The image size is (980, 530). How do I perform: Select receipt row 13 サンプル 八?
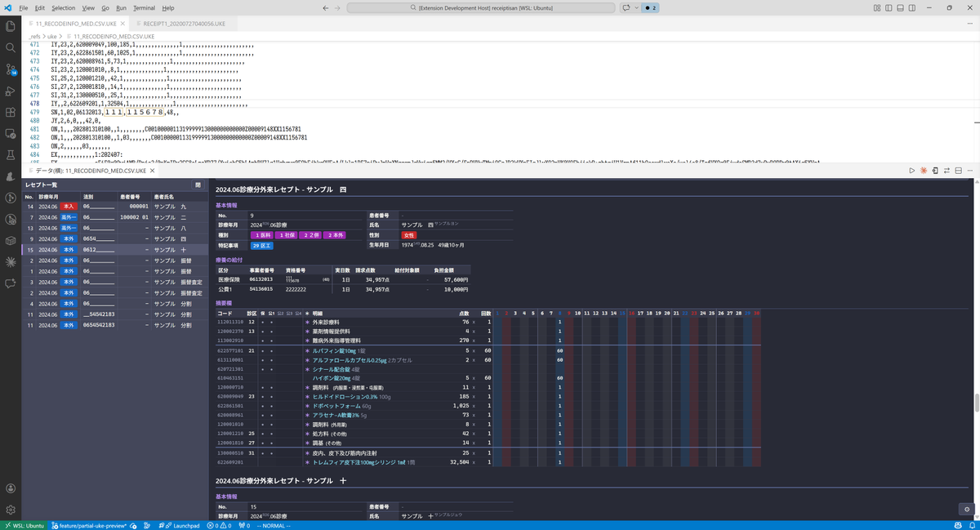click(x=113, y=228)
